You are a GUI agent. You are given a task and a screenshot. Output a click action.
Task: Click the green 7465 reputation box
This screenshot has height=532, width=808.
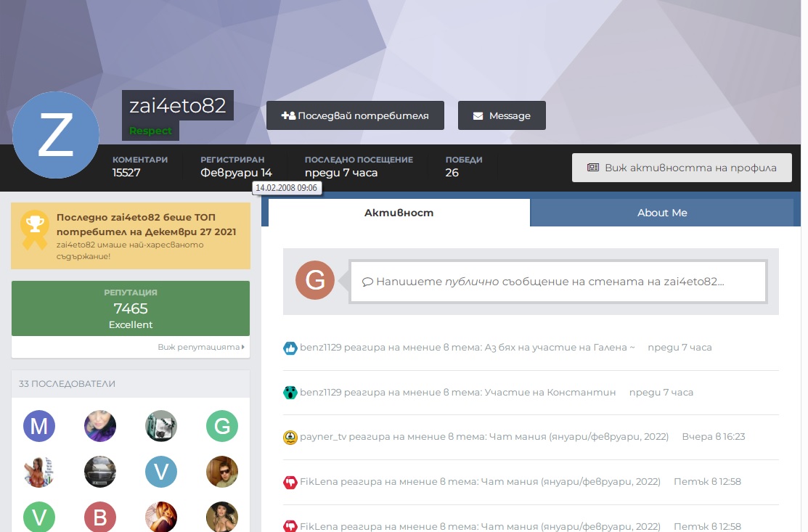coord(131,308)
